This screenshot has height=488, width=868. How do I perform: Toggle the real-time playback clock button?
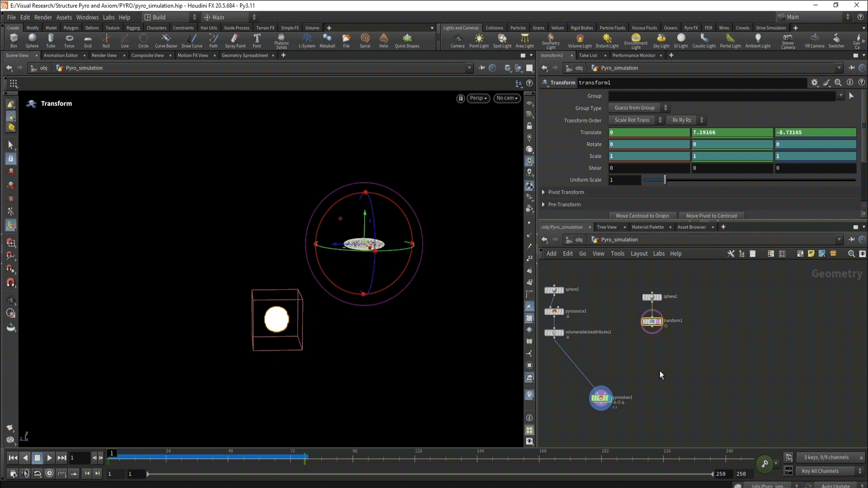point(50,474)
